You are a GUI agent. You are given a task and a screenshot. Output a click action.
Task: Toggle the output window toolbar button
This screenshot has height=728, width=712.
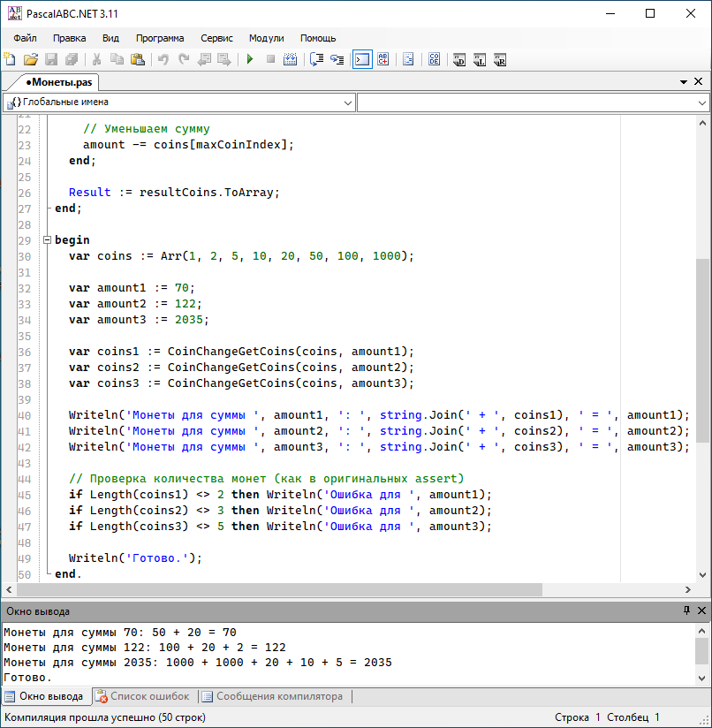(361, 59)
